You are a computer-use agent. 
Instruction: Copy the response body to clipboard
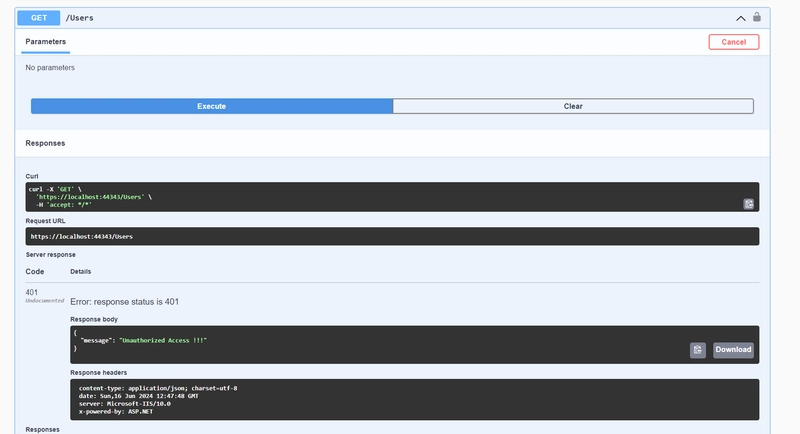click(x=697, y=350)
